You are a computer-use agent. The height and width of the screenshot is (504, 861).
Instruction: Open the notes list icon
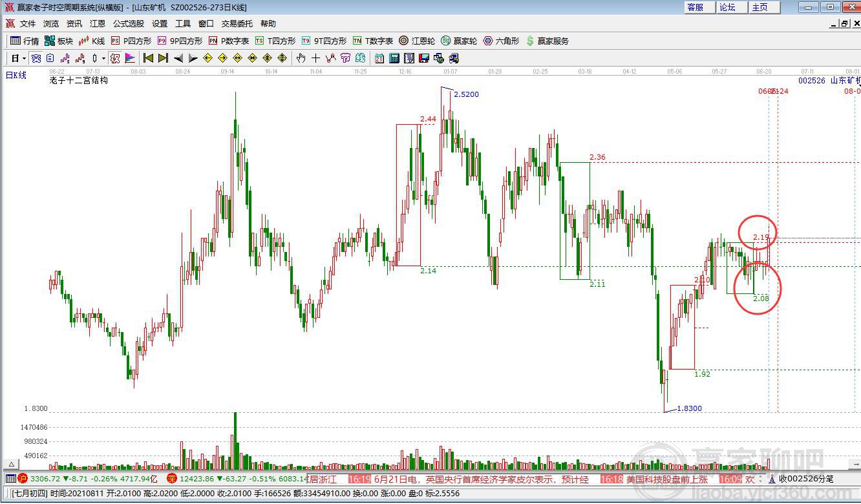click(x=409, y=58)
